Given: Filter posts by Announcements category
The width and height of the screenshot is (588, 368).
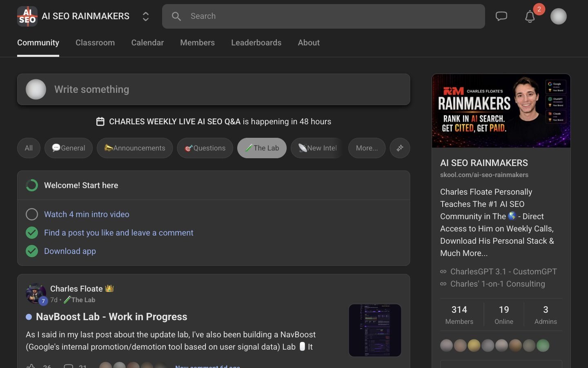Looking at the screenshot, I should [135, 148].
